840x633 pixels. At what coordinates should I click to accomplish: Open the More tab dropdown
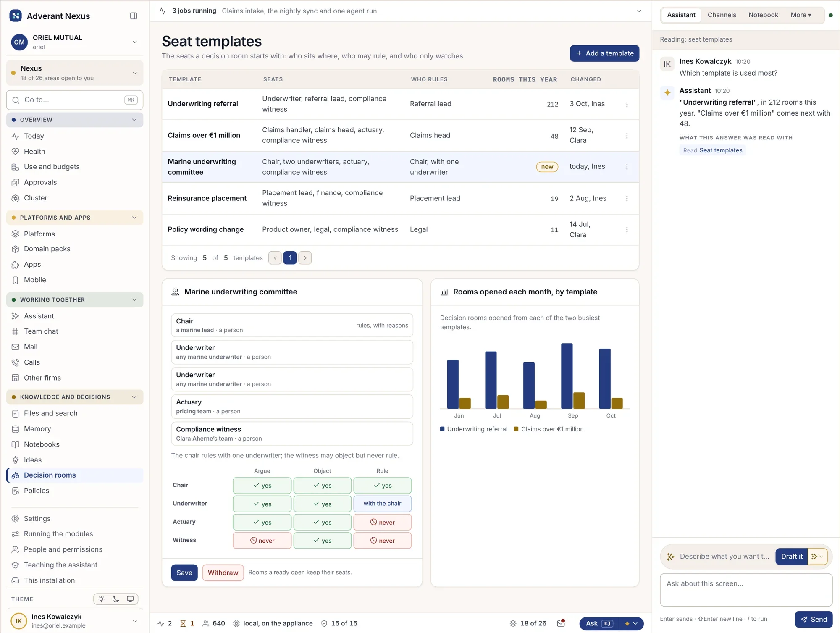click(801, 15)
